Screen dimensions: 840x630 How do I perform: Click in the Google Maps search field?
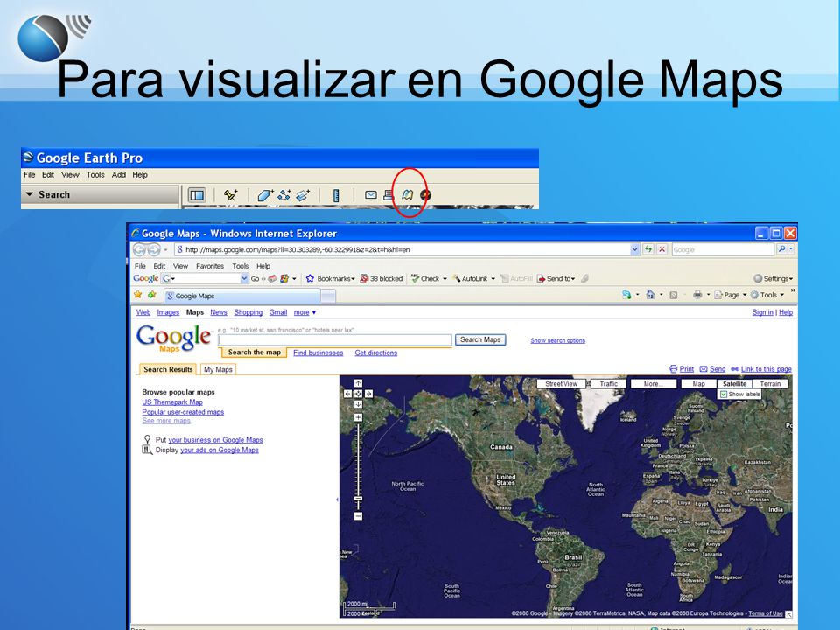[335, 340]
